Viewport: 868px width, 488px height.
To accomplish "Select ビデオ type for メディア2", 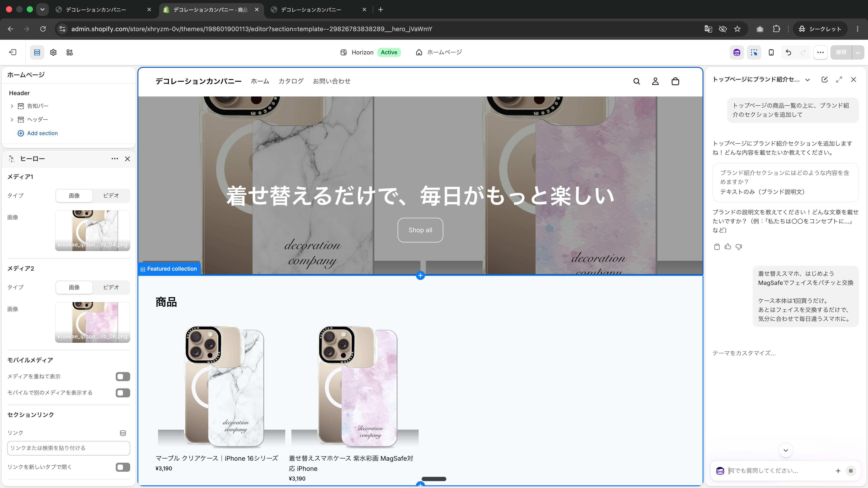I will [111, 287].
